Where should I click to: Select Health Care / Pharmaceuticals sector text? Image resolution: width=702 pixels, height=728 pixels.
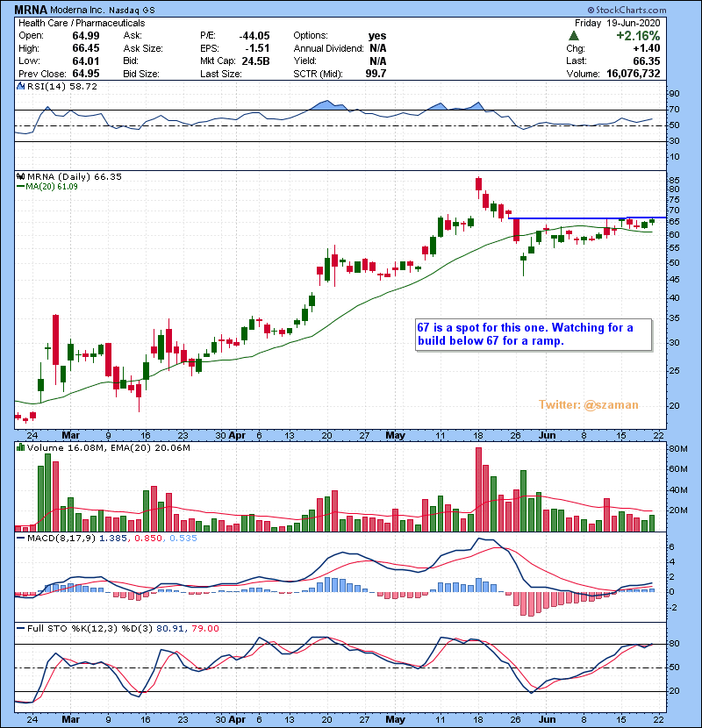tap(82, 23)
